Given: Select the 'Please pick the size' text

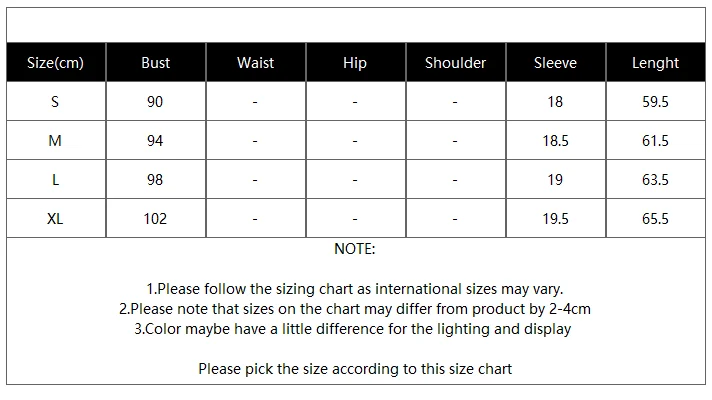Looking at the screenshot, I should pyautogui.click(x=355, y=369).
